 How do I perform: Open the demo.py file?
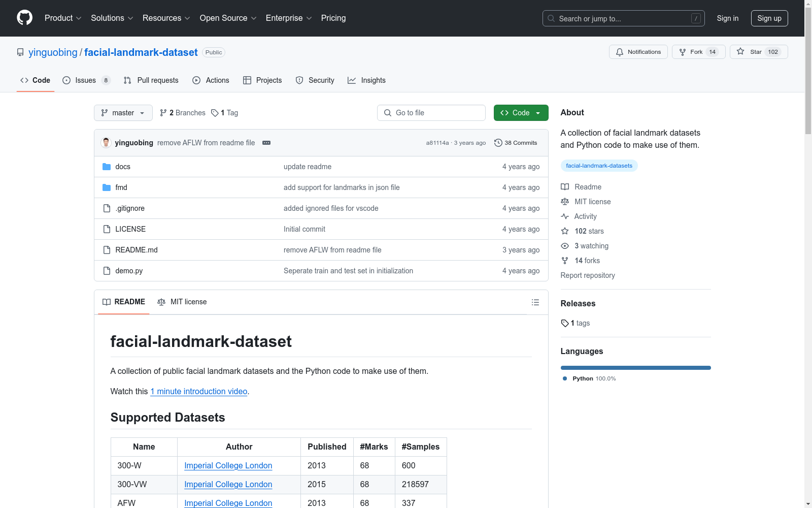[x=129, y=271]
